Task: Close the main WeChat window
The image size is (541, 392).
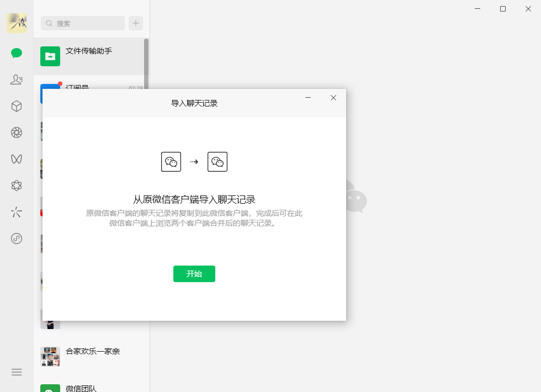Action: pyautogui.click(x=528, y=9)
